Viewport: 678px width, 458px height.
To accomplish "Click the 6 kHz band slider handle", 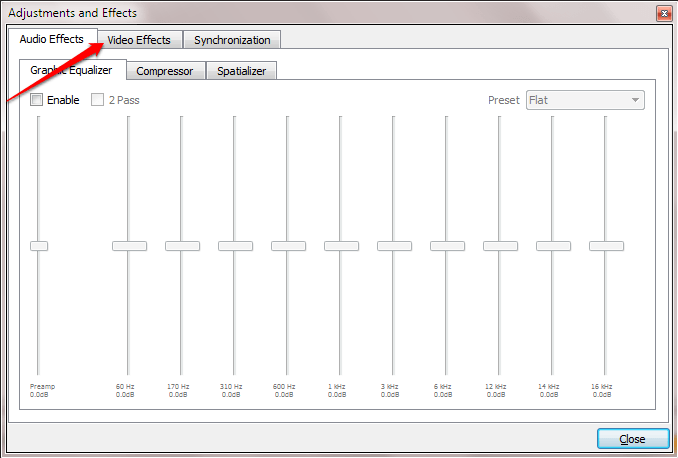I will point(448,246).
